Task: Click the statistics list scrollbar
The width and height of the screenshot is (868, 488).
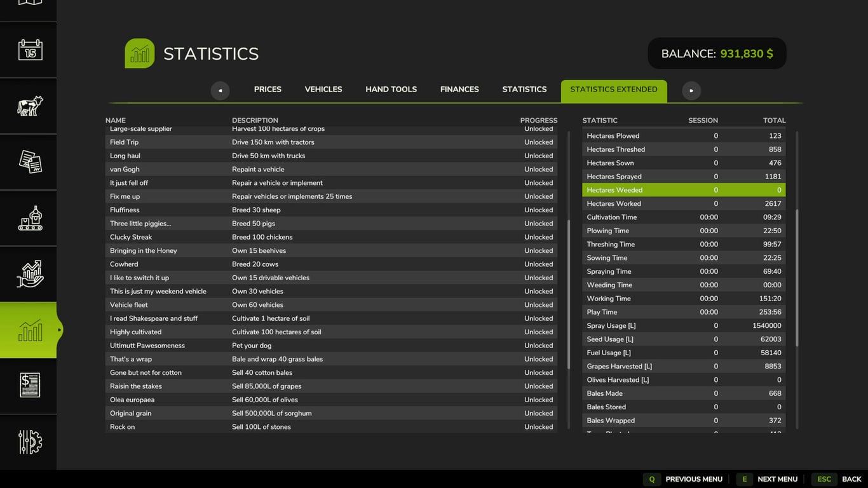Action: pyautogui.click(x=797, y=278)
